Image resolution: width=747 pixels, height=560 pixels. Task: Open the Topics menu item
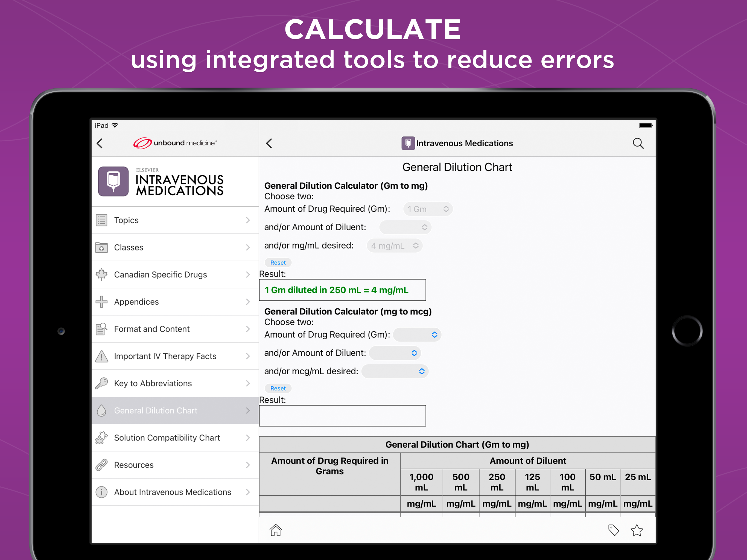click(175, 220)
